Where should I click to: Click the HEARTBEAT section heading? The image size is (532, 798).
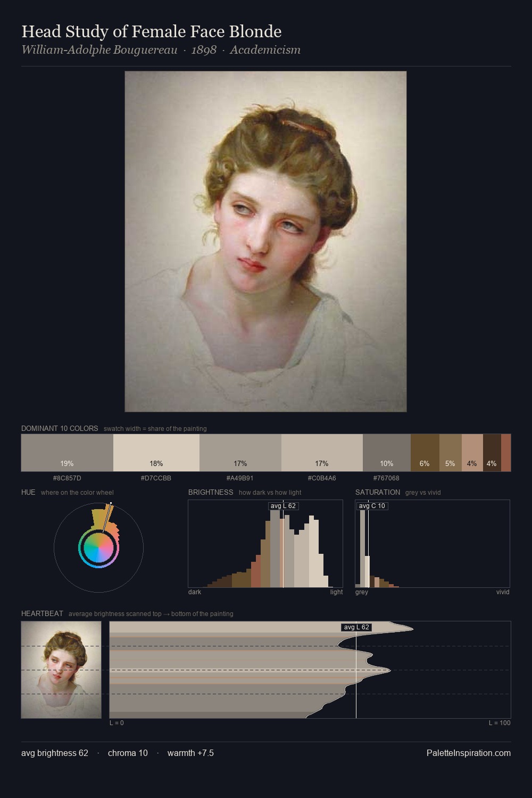click(42, 613)
